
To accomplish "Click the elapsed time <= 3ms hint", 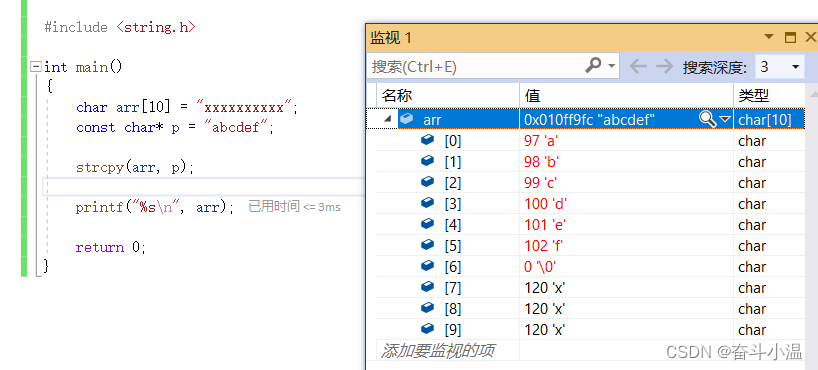I will pyautogui.click(x=294, y=207).
